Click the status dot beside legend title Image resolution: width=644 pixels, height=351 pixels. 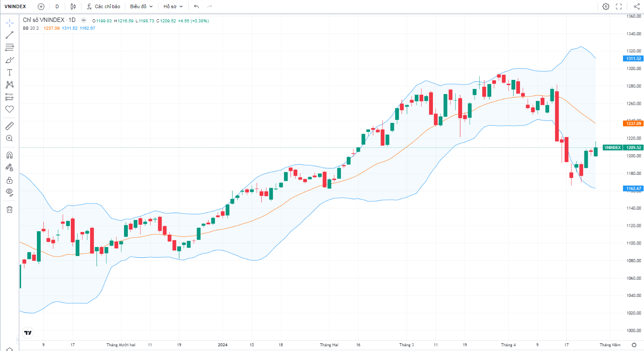[84, 20]
